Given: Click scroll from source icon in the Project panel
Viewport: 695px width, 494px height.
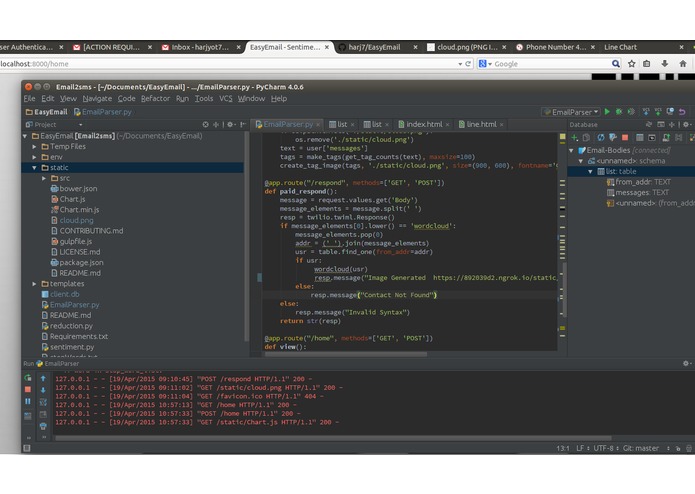Looking at the screenshot, I should (205, 125).
